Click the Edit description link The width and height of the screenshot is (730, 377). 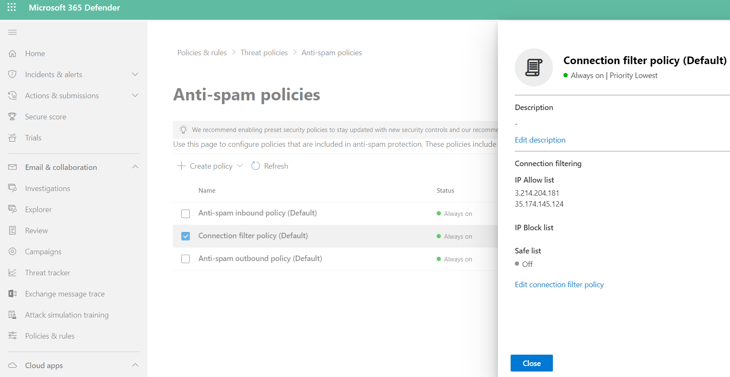pos(540,140)
